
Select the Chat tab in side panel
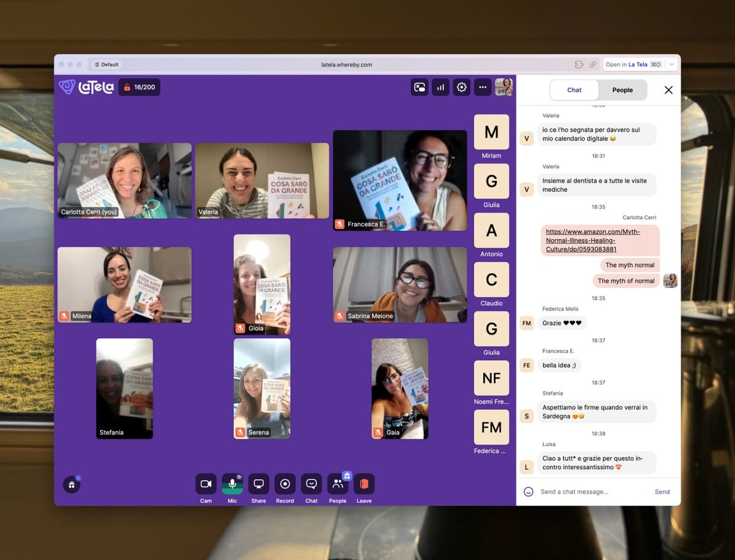tap(574, 90)
